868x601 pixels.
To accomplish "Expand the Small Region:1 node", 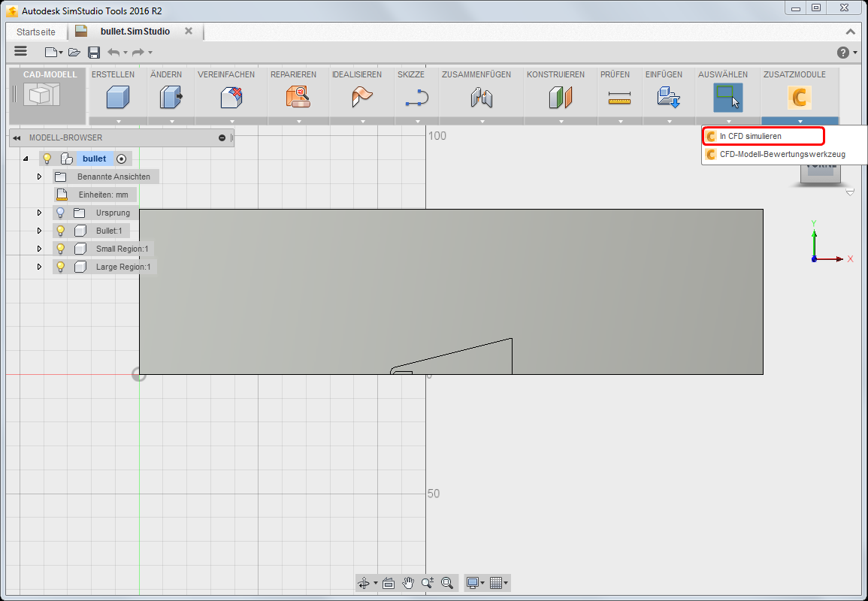I will [39, 249].
